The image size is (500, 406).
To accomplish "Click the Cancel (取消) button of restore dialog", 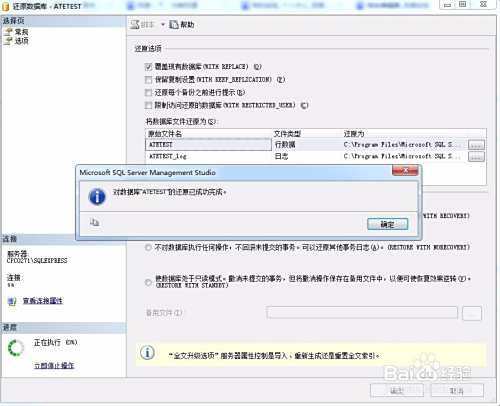I will 457,390.
